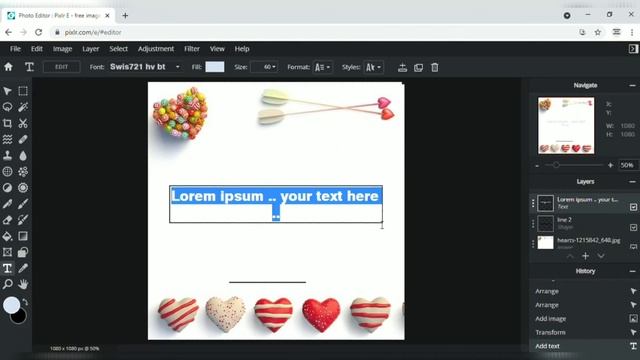Screen dimensions: 640x360
Task: Open the Filter menu
Action: coord(192,49)
